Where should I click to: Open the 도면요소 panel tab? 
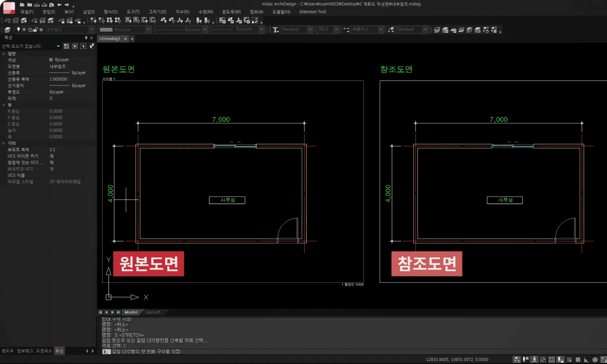click(44, 351)
